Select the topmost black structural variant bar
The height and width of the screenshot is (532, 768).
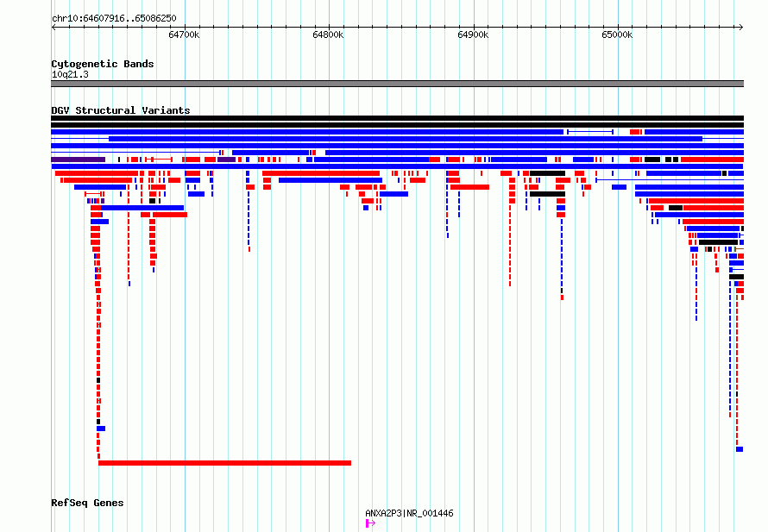tap(397, 118)
